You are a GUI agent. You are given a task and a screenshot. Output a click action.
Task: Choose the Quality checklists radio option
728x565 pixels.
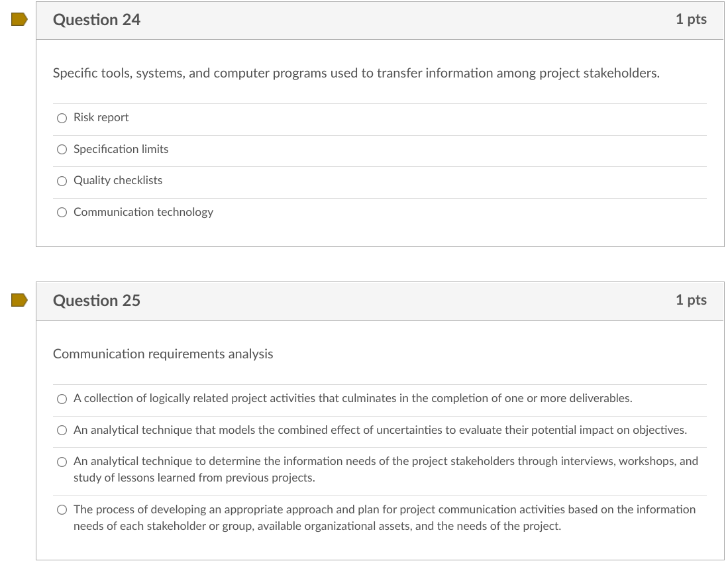(x=62, y=181)
